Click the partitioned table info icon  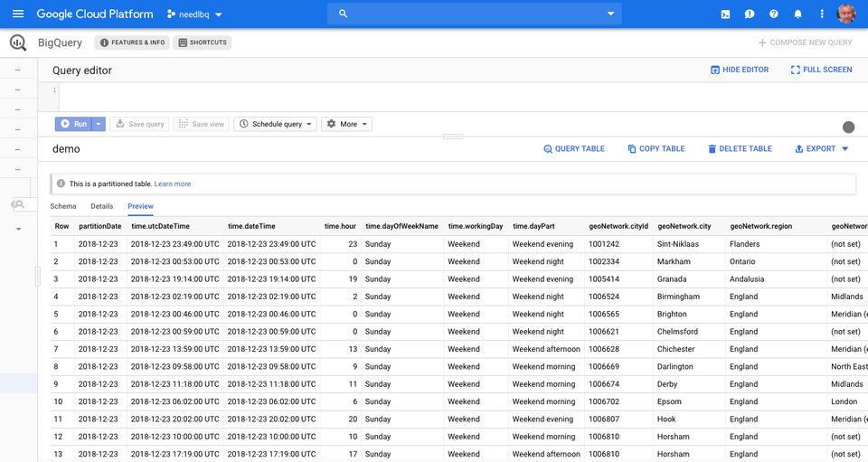(61, 184)
